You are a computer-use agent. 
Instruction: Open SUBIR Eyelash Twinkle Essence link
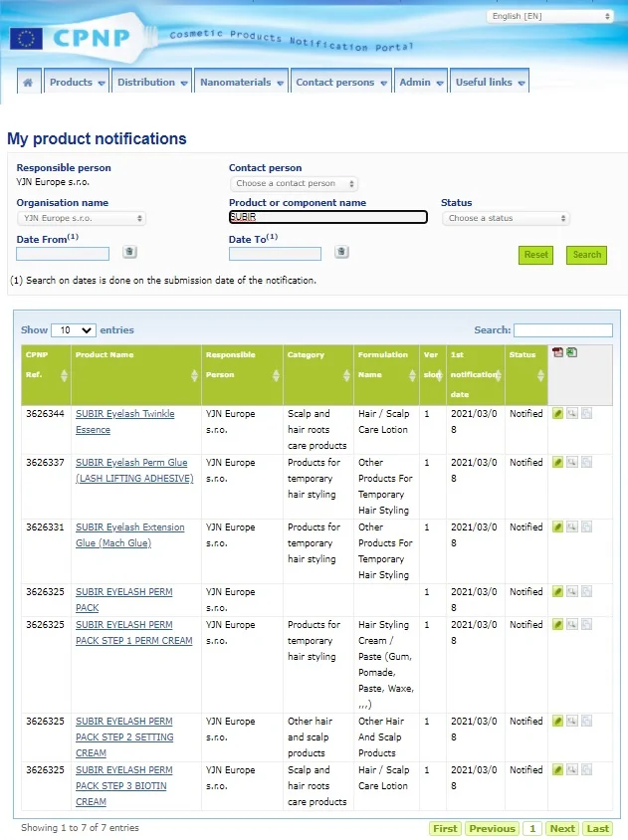coord(124,422)
